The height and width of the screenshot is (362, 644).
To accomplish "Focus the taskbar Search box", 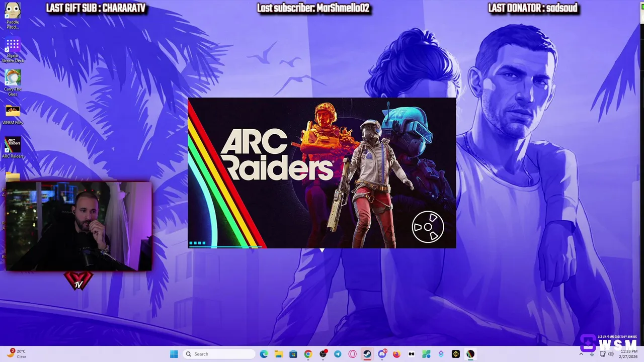I will [218, 354].
